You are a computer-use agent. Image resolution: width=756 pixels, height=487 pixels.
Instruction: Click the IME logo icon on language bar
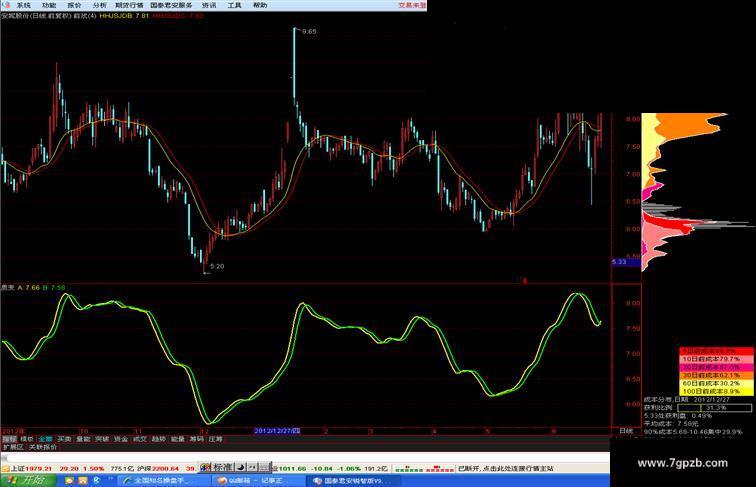(x=206, y=467)
